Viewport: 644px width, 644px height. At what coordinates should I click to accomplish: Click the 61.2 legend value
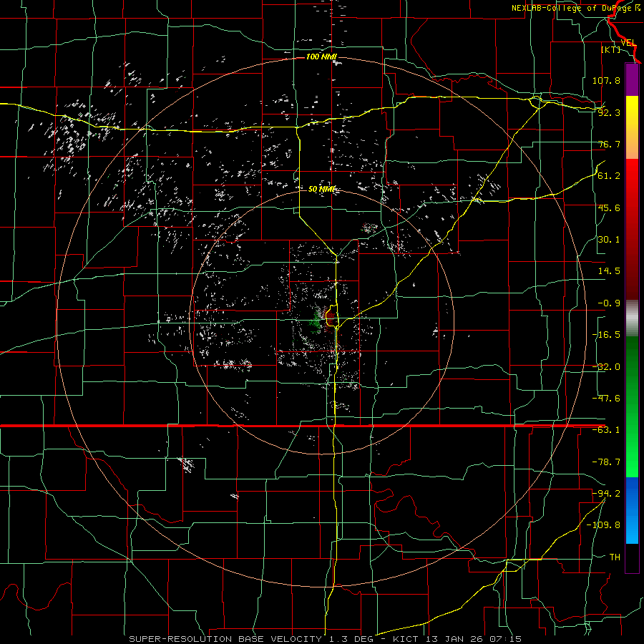609,176
